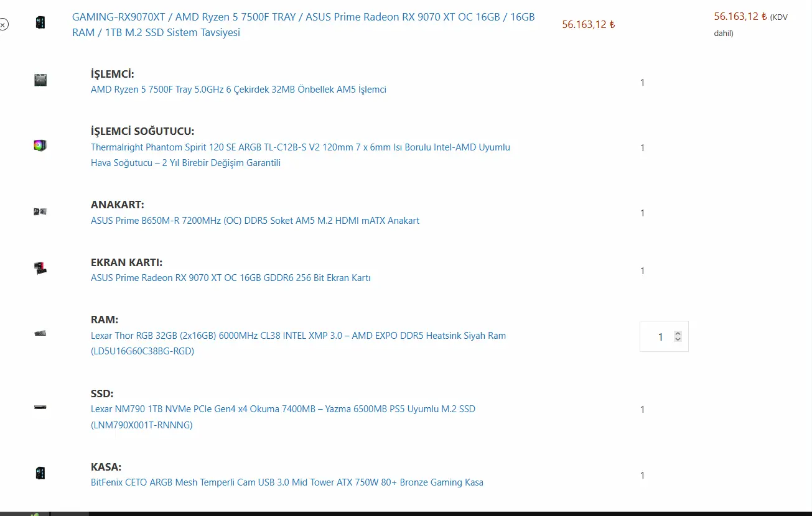The image size is (812, 516).
Task: Open the ASUS Prime Radeon RX 9070 XT link
Action: (231, 278)
